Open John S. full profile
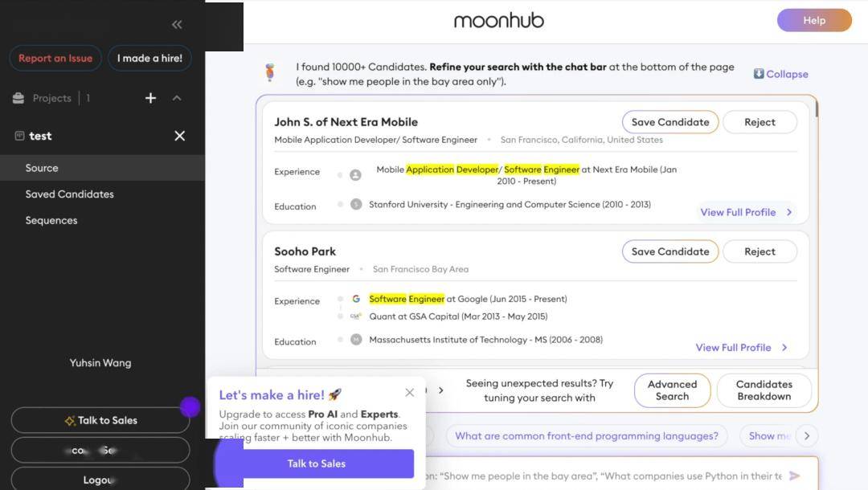 pyautogui.click(x=746, y=212)
